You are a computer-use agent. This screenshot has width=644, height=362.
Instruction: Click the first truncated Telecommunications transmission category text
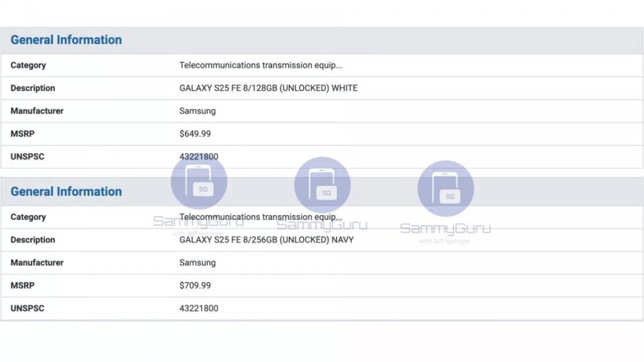tap(261, 65)
